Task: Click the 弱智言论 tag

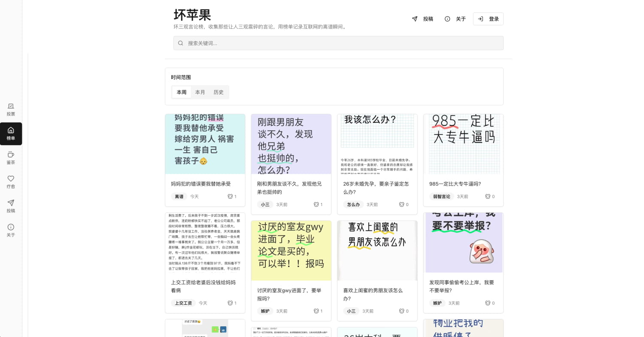Action: [442, 197]
